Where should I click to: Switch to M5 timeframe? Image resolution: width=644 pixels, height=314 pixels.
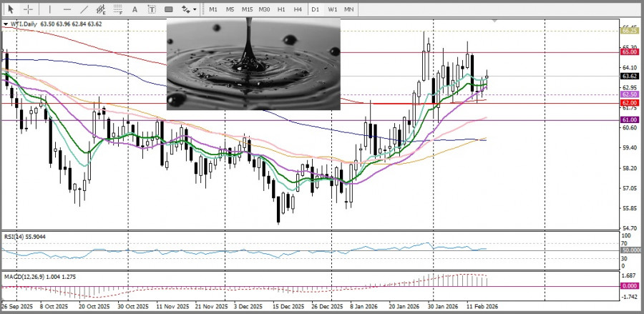coord(230,9)
